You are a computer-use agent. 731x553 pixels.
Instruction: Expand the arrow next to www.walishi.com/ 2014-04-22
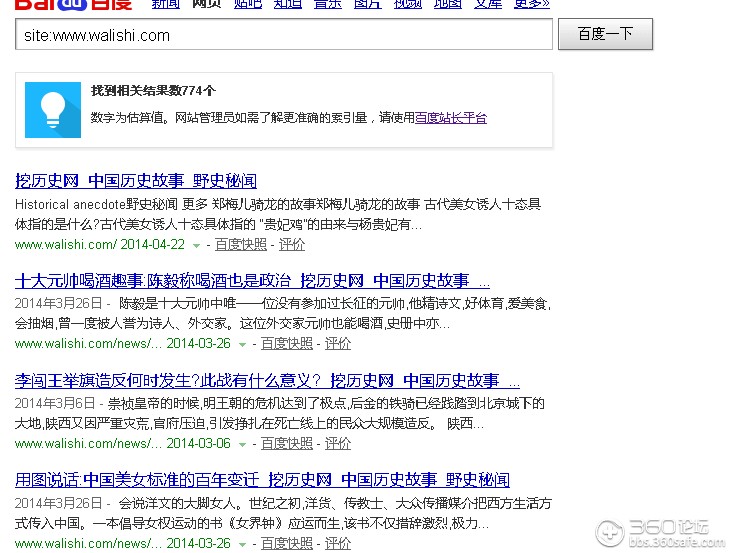(197, 245)
